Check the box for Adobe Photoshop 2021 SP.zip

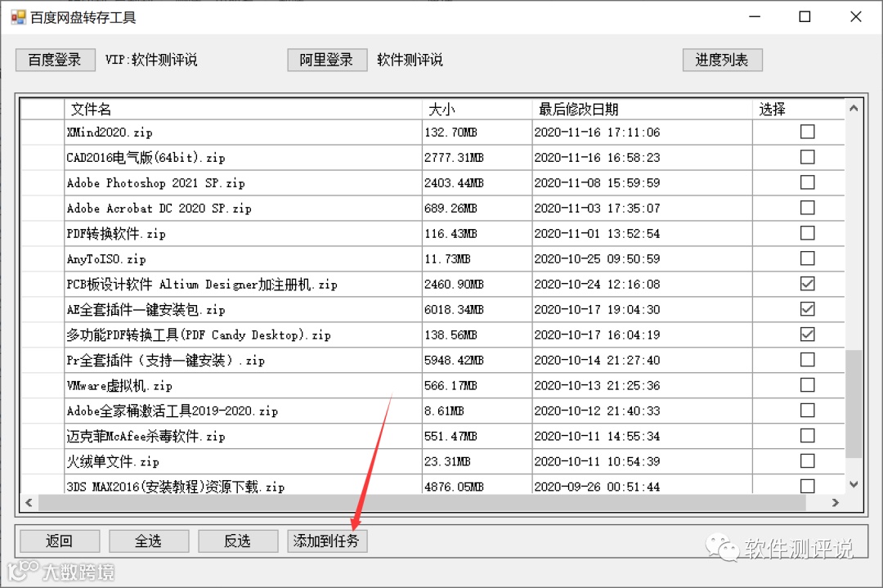click(x=807, y=182)
